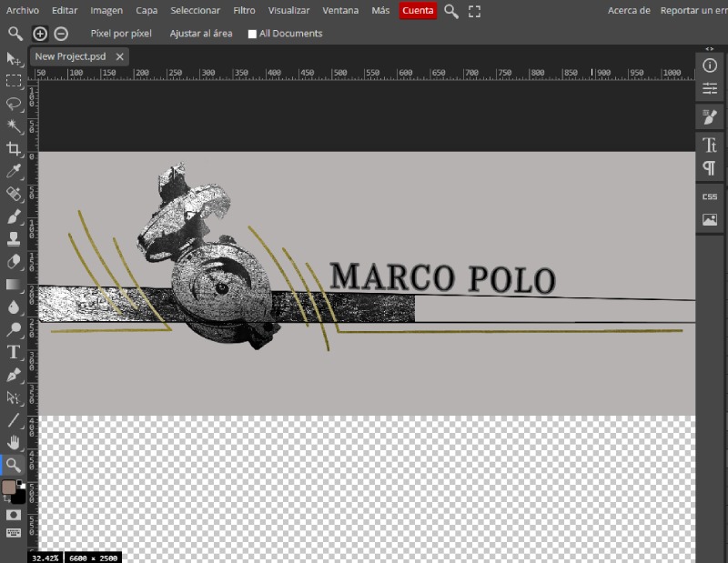
Task: Pick the Lasso selection tool
Action: 14,103
